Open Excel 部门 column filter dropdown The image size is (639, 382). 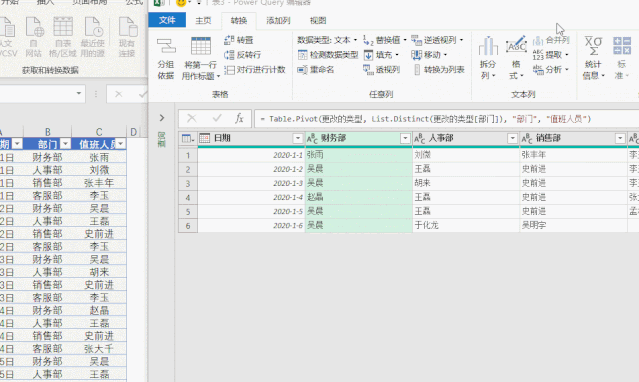[66, 144]
